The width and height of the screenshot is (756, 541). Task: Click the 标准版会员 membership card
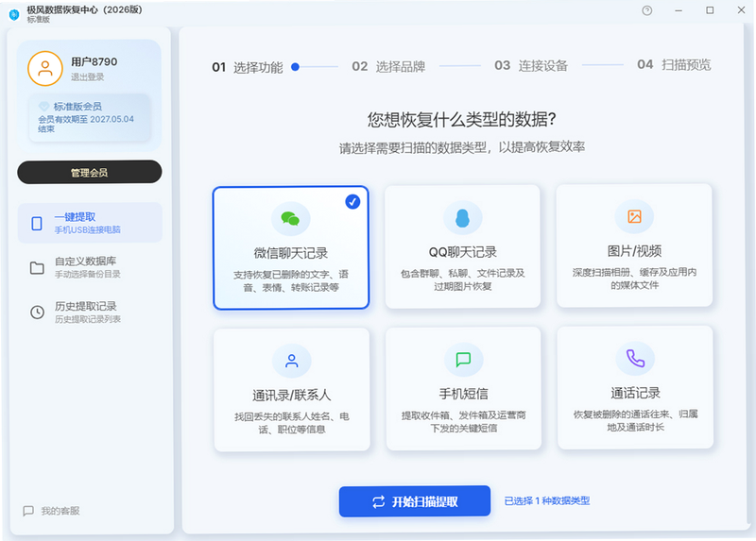[89, 117]
